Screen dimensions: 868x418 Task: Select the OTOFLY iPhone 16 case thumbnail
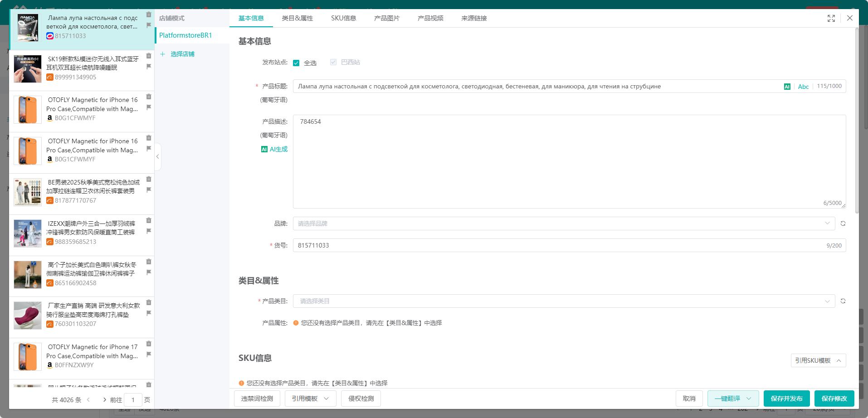click(x=28, y=110)
